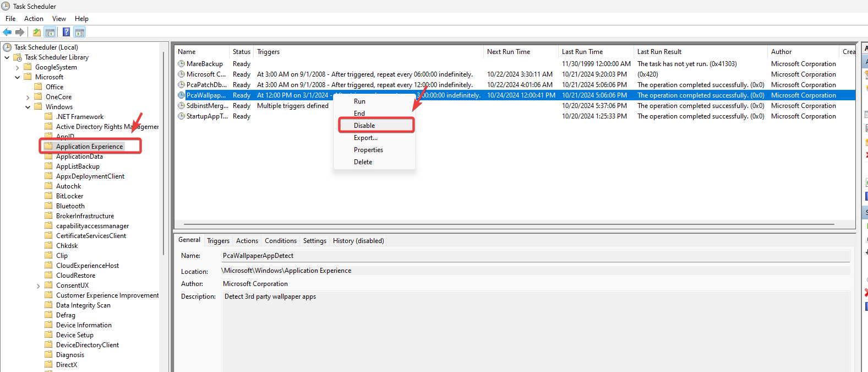Open the Help menu
This screenshot has width=868, height=372.
point(81,19)
